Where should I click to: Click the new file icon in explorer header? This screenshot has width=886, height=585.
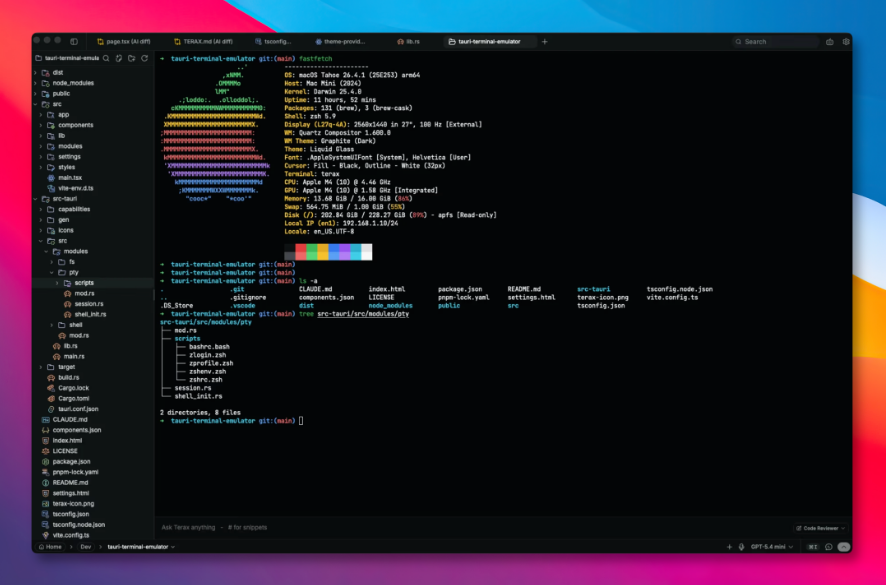click(x=119, y=58)
